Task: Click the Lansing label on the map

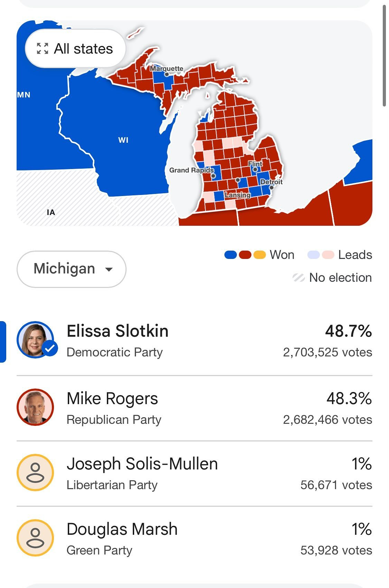Action: 238,195
